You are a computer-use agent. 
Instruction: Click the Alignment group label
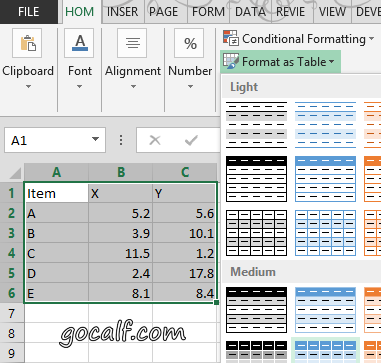133,71
